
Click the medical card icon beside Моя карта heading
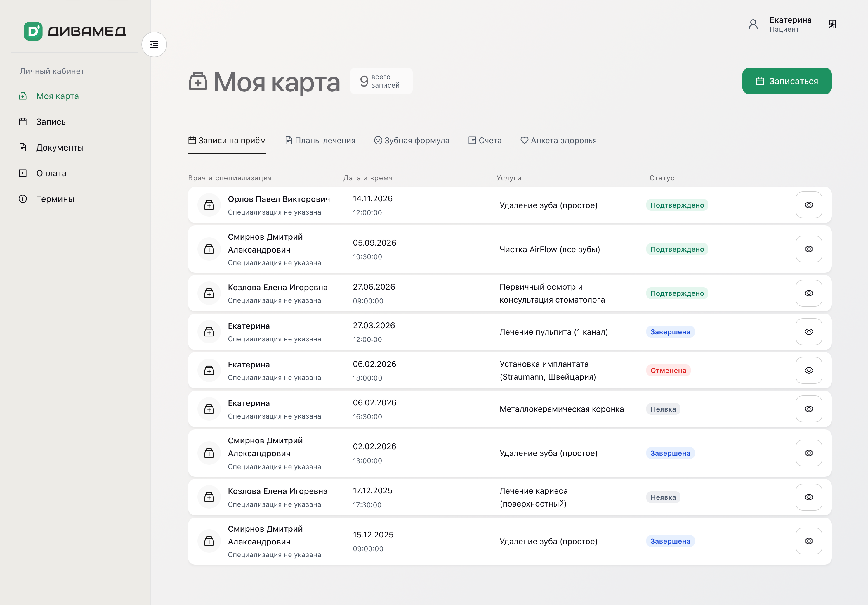click(198, 81)
